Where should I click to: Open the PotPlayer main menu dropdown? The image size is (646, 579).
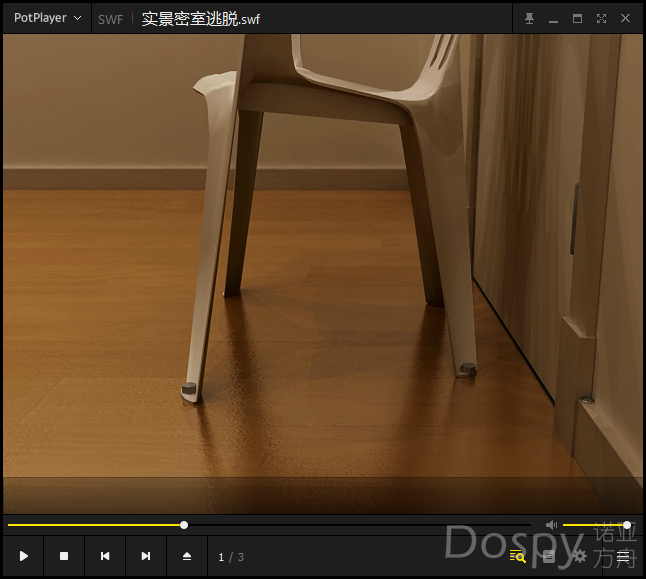[x=47, y=18]
